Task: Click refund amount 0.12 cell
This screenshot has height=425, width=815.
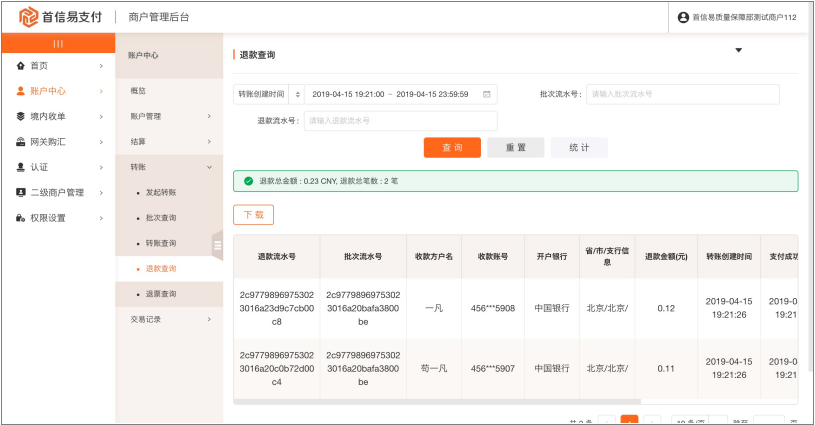Action: coord(666,308)
